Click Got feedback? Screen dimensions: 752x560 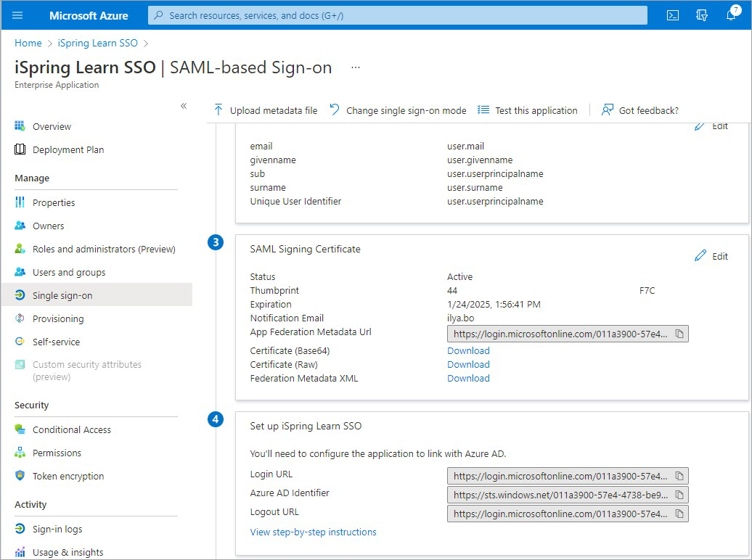pos(640,110)
